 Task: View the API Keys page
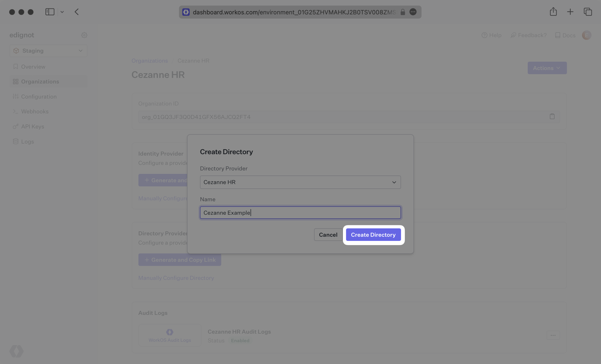click(x=32, y=126)
